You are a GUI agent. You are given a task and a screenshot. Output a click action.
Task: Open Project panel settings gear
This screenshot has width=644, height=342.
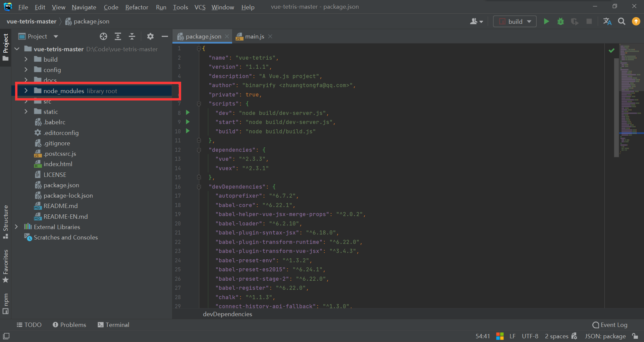point(150,37)
